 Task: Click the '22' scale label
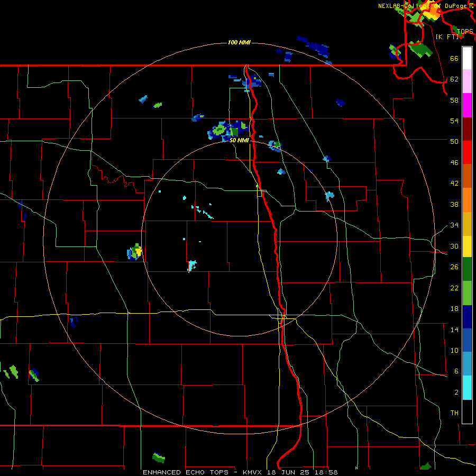point(454,288)
